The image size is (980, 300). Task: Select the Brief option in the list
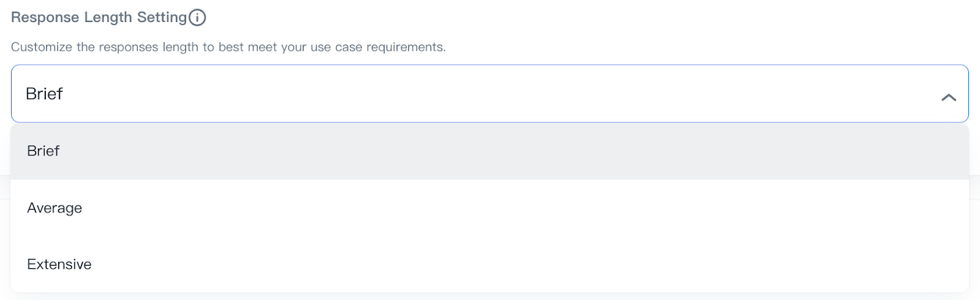coord(43,151)
